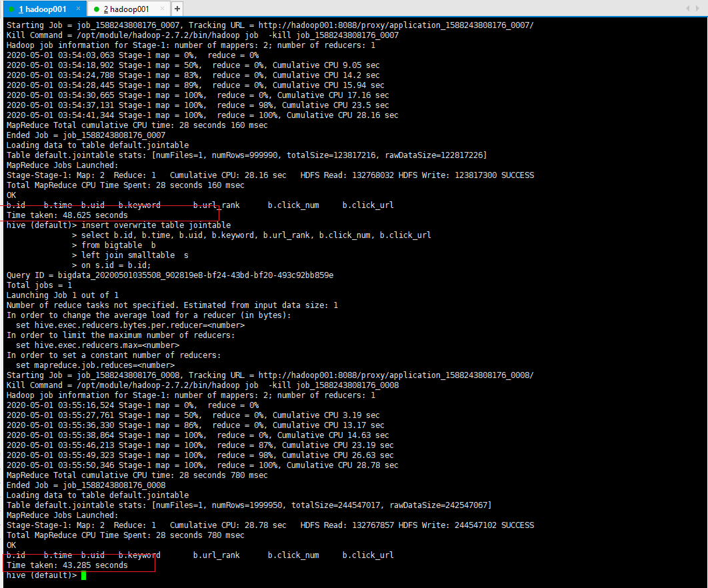The height and width of the screenshot is (588, 708).
Task: Click the log line timestamped 03:54:18,902
Action: 193,65
